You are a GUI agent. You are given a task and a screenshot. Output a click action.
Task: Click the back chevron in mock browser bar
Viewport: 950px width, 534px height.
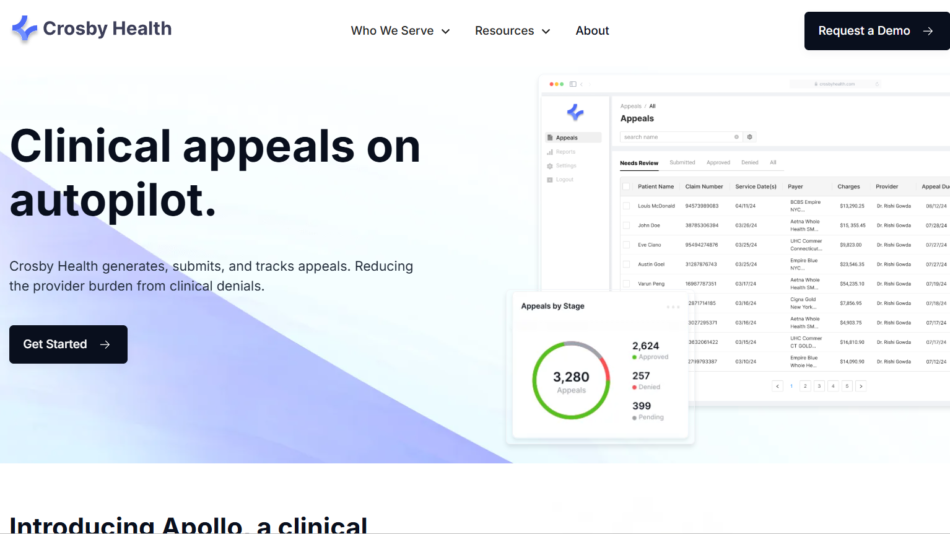click(582, 84)
